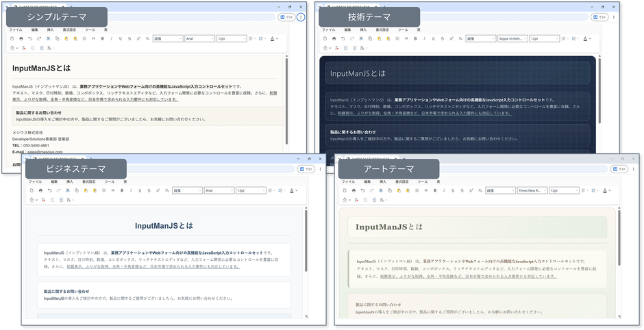The image size is (644, 330).
Task: Toggle Blockquote in Art theme toolbar
Action: click(x=426, y=190)
